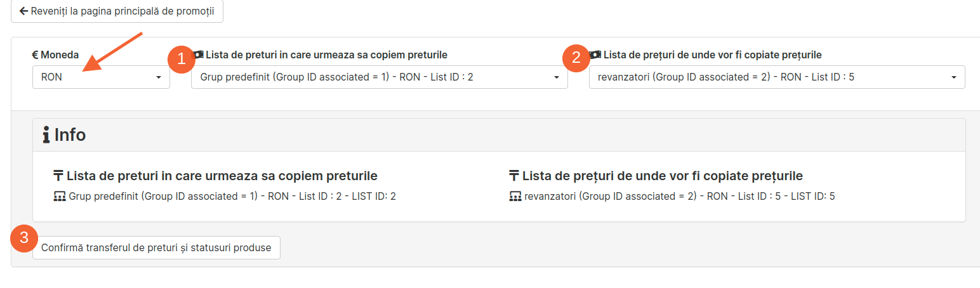Open the Grup predefinit price list dropdown
Screen dimensions: 980x288
pos(379,77)
